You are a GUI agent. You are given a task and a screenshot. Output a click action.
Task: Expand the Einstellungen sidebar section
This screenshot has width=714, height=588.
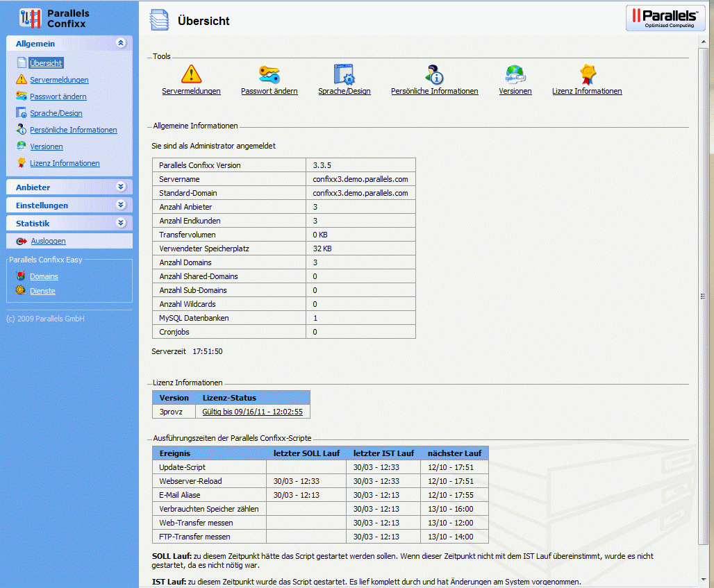[x=121, y=205]
